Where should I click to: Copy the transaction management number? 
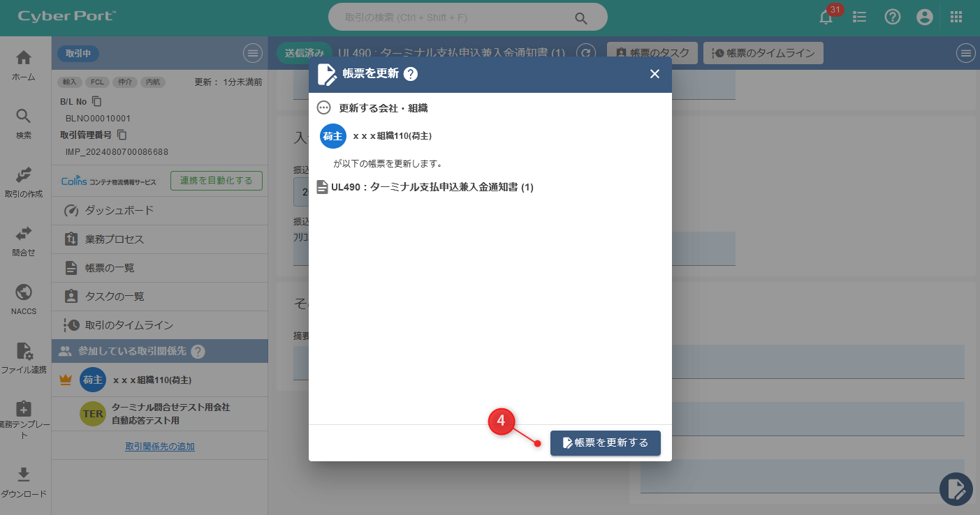(122, 135)
